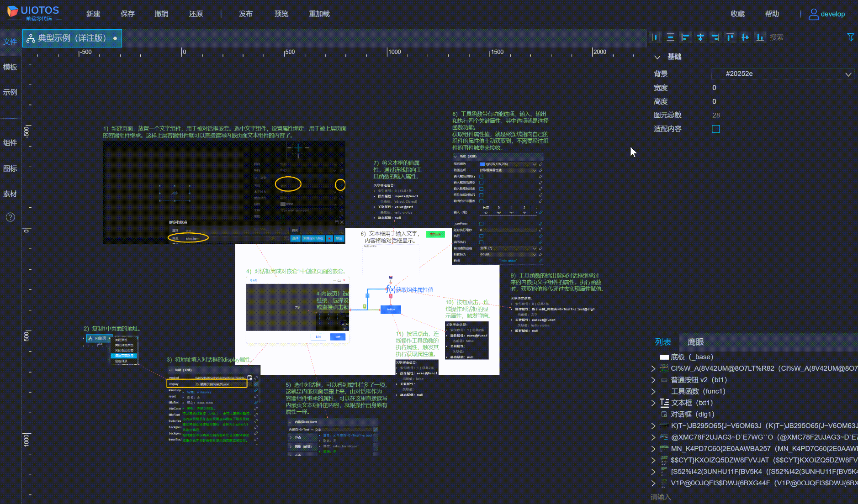This screenshot has width=858, height=504.
Task: Click the distribute horizontally icon
Action: click(656, 37)
